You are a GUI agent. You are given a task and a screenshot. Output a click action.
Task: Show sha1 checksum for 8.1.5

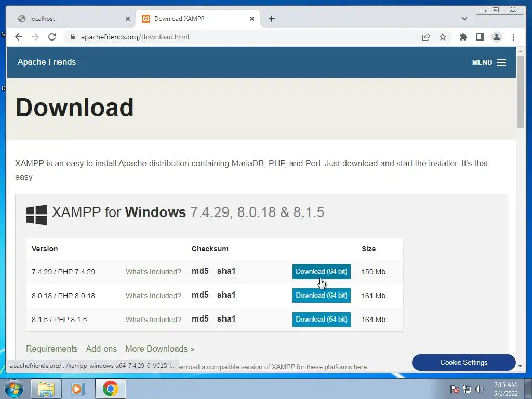(226, 319)
